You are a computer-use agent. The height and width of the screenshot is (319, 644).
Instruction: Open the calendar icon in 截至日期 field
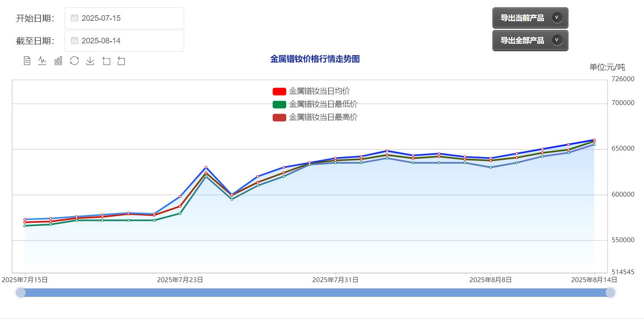[x=74, y=40]
